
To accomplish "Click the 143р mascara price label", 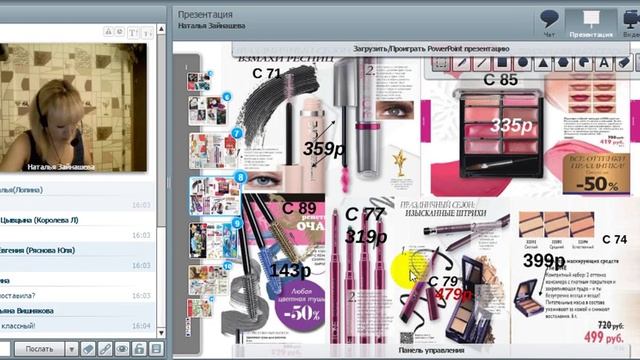I will 290,270.
